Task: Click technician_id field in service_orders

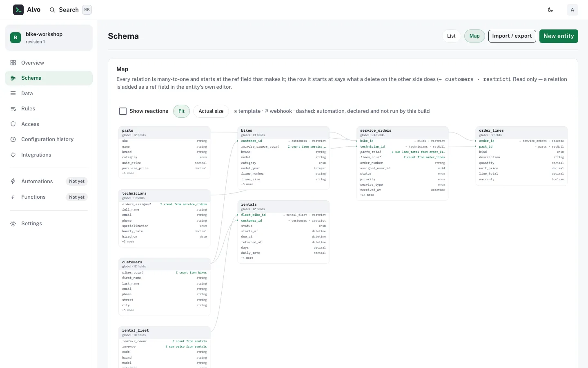Action: click(x=402, y=146)
